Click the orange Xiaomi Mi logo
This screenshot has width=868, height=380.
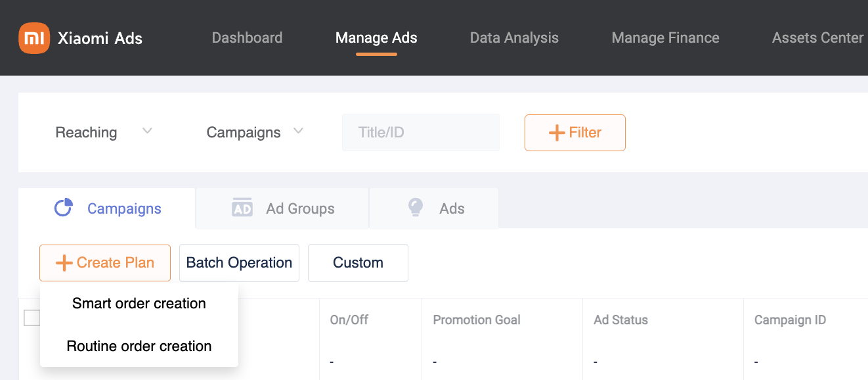(x=34, y=38)
